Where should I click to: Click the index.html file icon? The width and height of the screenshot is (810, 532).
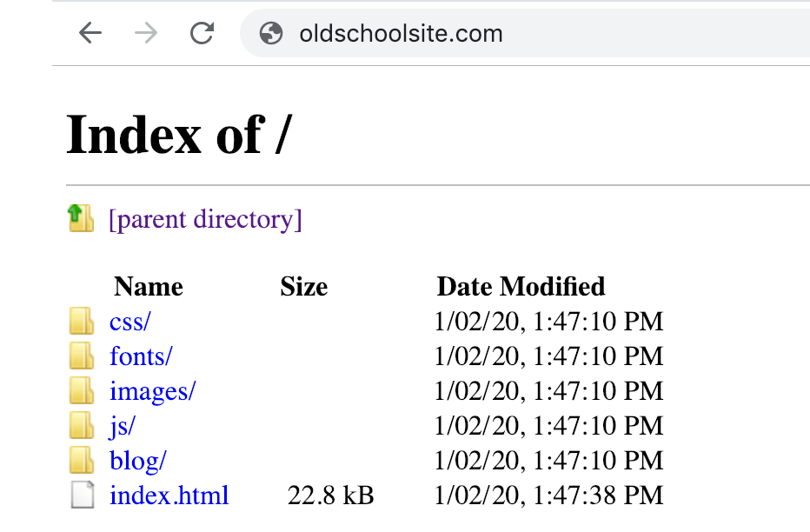point(83,495)
